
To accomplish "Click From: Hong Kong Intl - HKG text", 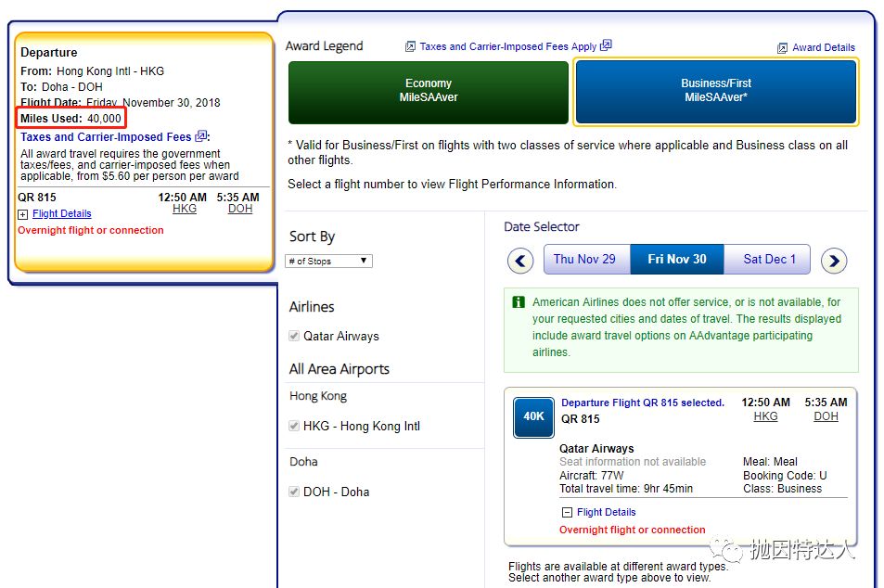I will 93,71.
